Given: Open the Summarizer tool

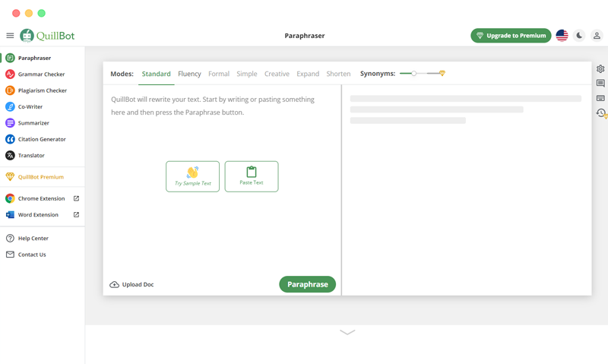Looking at the screenshot, I should pos(33,123).
